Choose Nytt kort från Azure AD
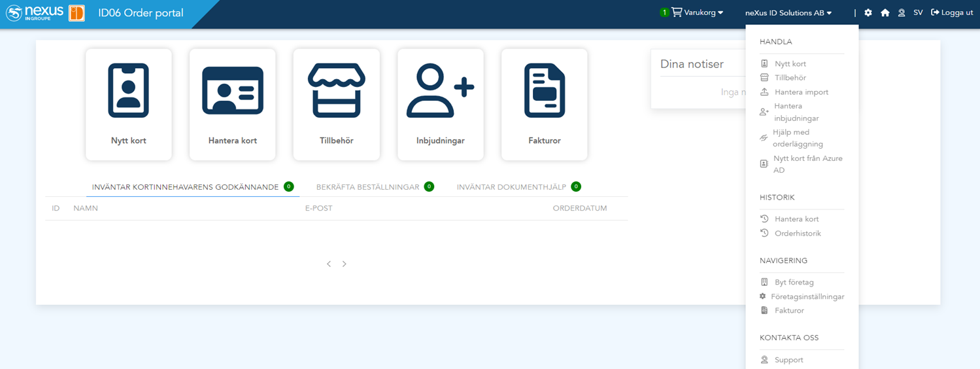The image size is (980, 369). [x=808, y=164]
